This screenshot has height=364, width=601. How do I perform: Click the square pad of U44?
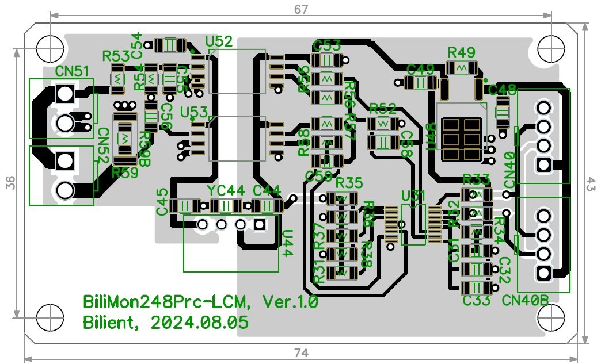(x=260, y=224)
